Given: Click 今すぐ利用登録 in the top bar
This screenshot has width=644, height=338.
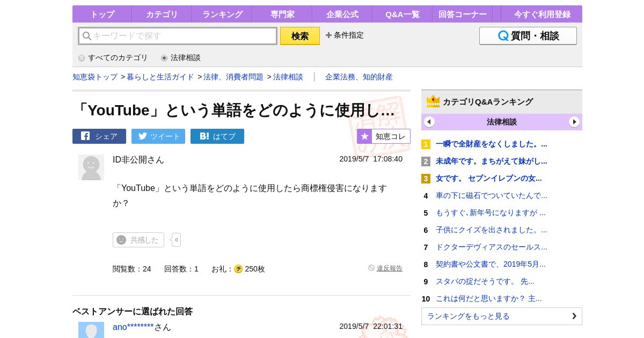Looking at the screenshot, I should point(542,14).
